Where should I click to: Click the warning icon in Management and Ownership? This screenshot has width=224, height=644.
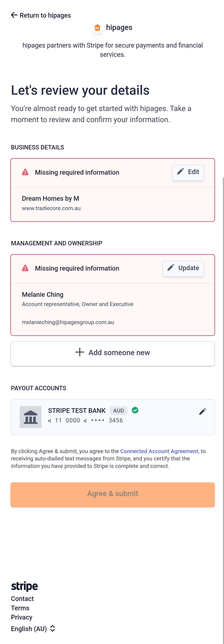tap(25, 268)
